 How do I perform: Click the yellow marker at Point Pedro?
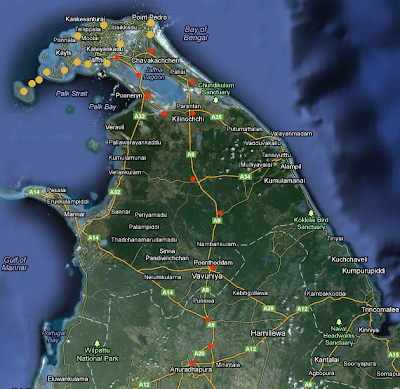[151, 23]
